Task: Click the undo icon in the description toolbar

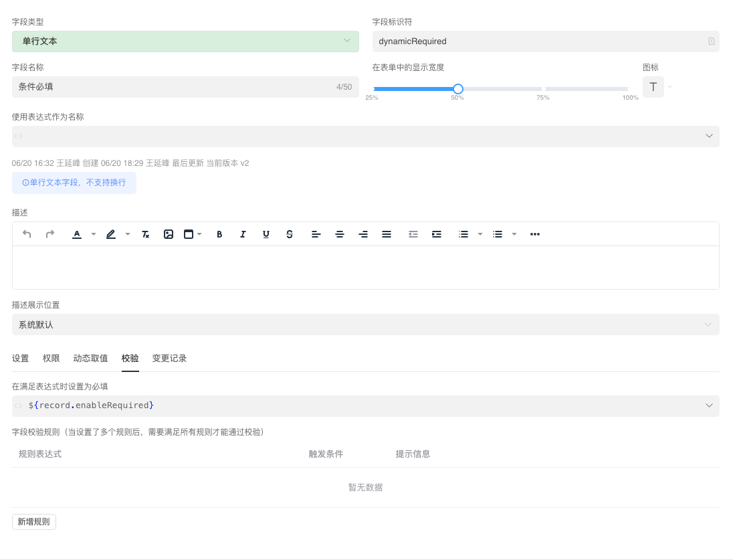Action: tap(26, 234)
